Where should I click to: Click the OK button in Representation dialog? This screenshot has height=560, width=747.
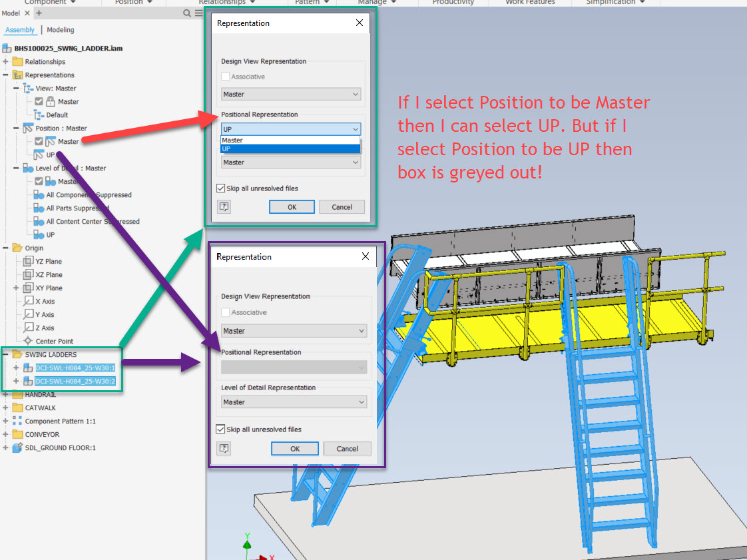292,206
